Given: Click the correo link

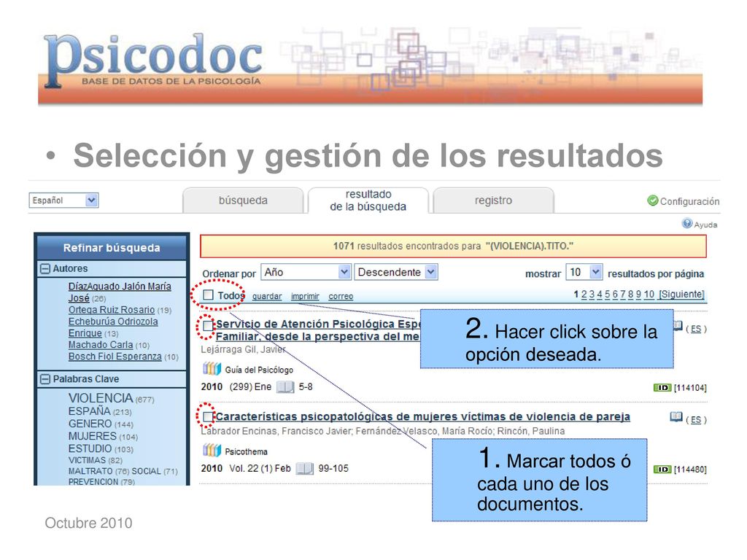Looking at the screenshot, I should coord(341,296).
